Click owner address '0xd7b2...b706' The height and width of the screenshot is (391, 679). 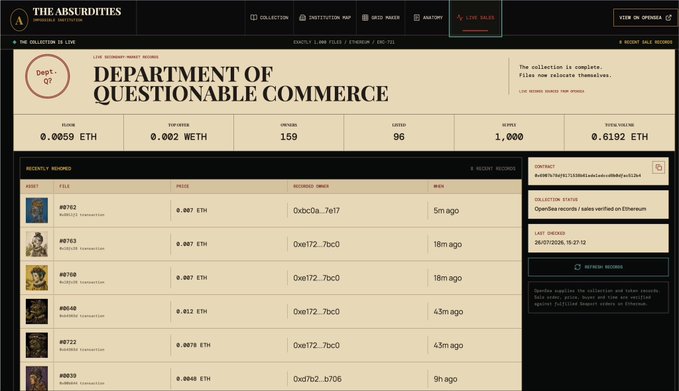[317, 379]
